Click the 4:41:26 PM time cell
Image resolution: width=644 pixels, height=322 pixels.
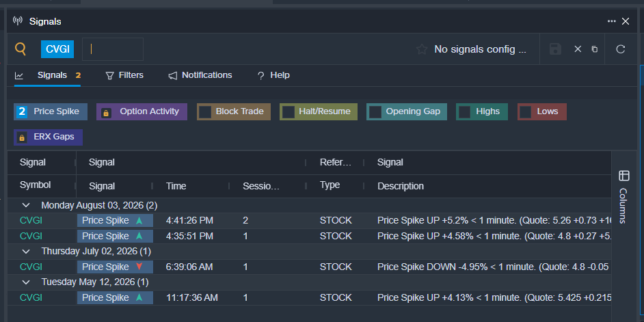tap(189, 221)
